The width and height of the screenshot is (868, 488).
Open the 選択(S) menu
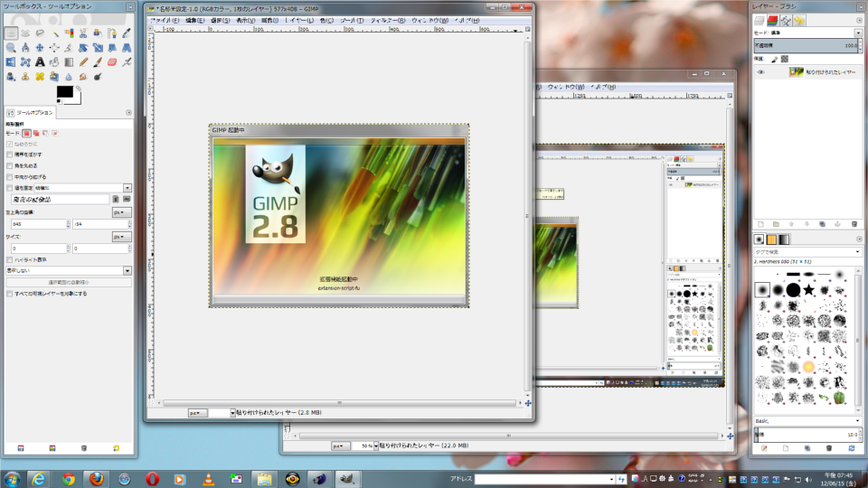pos(221,21)
